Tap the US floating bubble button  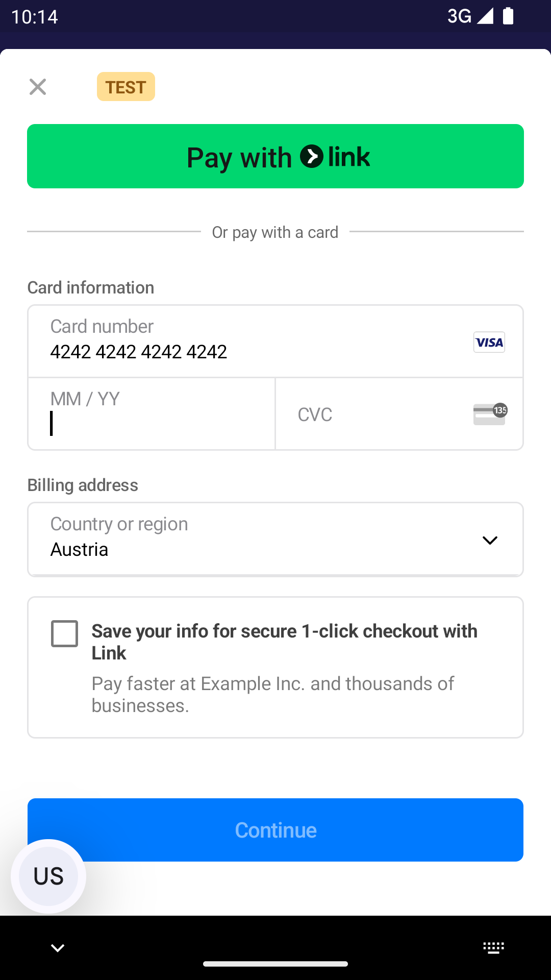pos(48,876)
